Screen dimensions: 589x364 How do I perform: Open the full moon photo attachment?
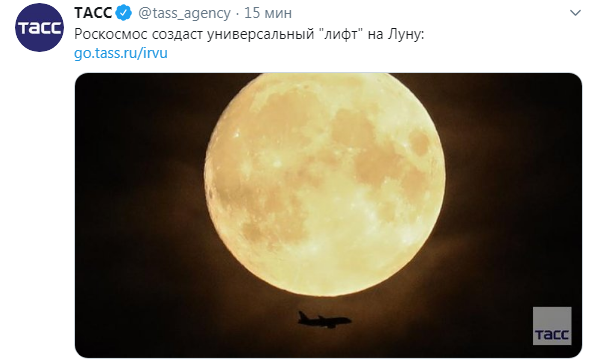coord(328,215)
